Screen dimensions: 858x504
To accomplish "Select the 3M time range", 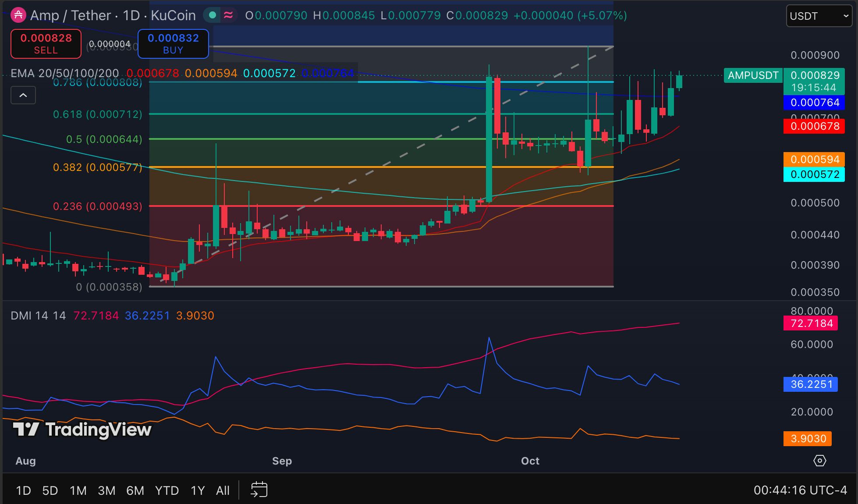I will [106, 490].
